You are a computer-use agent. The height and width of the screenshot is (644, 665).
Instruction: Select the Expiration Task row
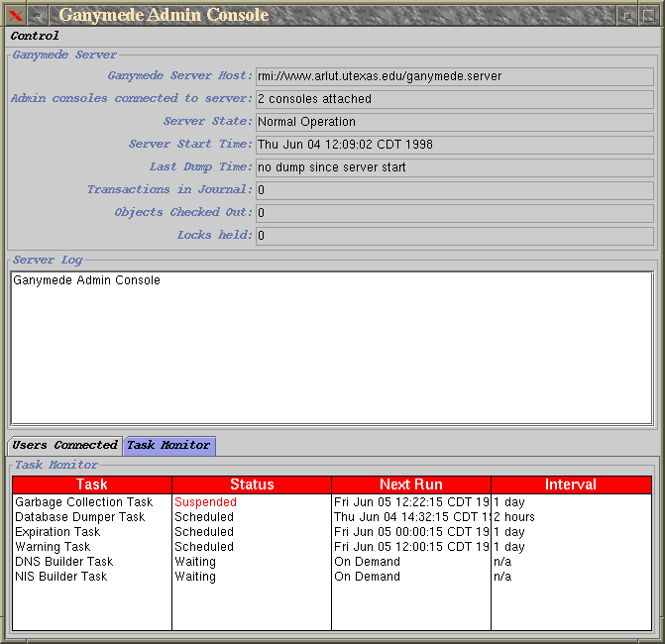pyautogui.click(x=57, y=532)
